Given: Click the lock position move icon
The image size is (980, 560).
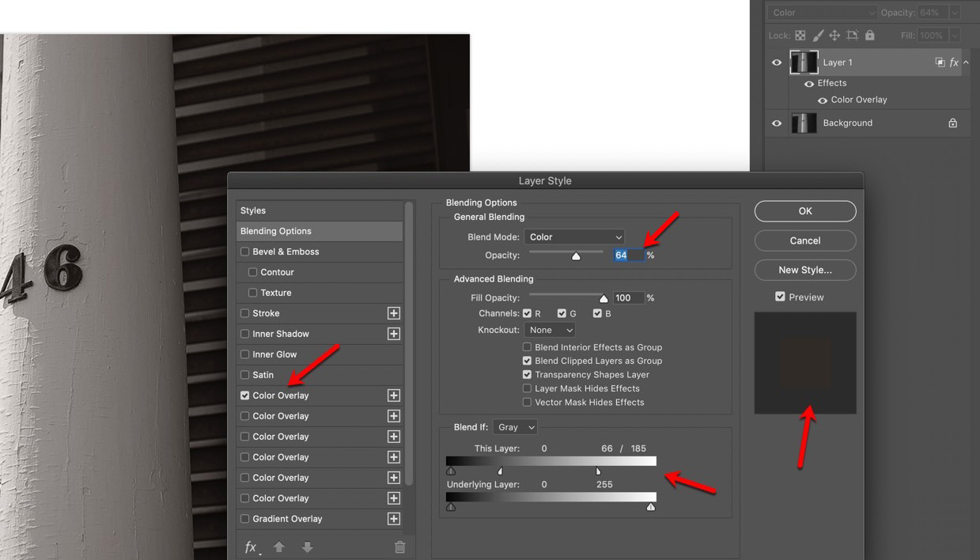Looking at the screenshot, I should pos(834,36).
